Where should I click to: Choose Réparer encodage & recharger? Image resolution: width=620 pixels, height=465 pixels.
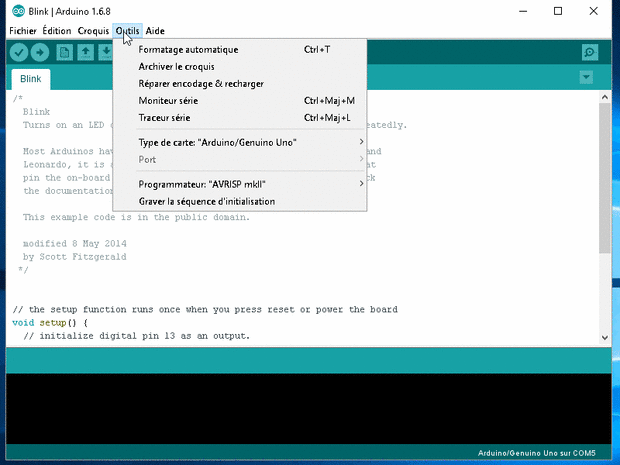click(x=240, y=83)
